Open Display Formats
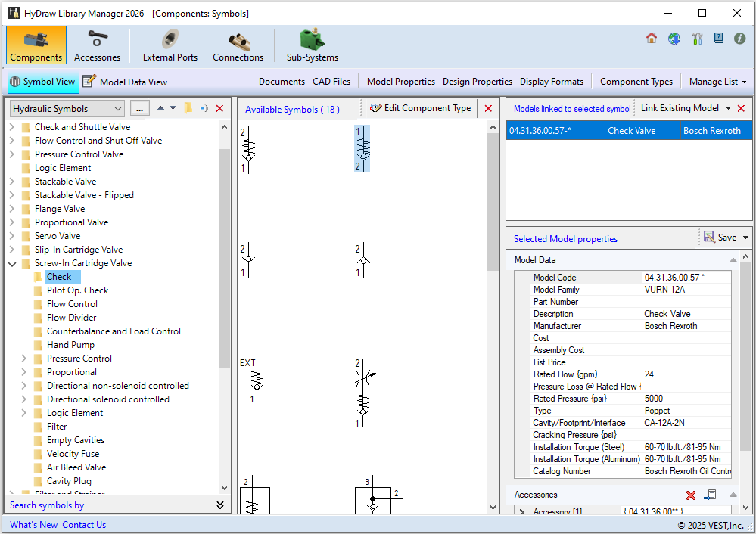The image size is (756, 534). (552, 82)
